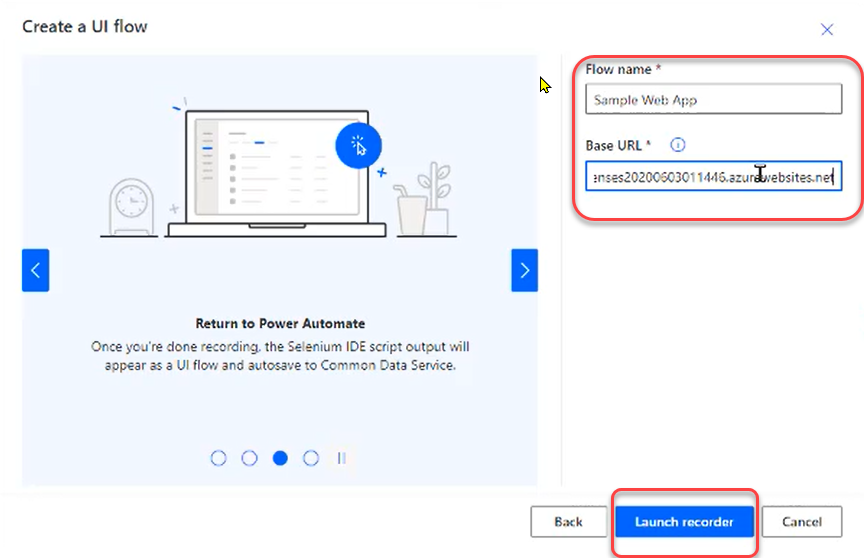The image size is (864, 558).
Task: Click into the Base URL field
Action: pos(714,176)
